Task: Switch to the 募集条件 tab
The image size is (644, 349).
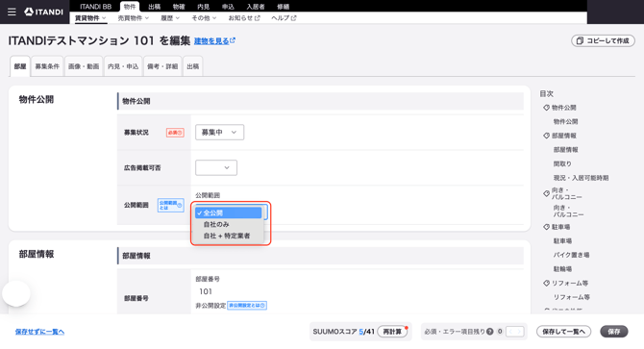Action: click(x=47, y=66)
